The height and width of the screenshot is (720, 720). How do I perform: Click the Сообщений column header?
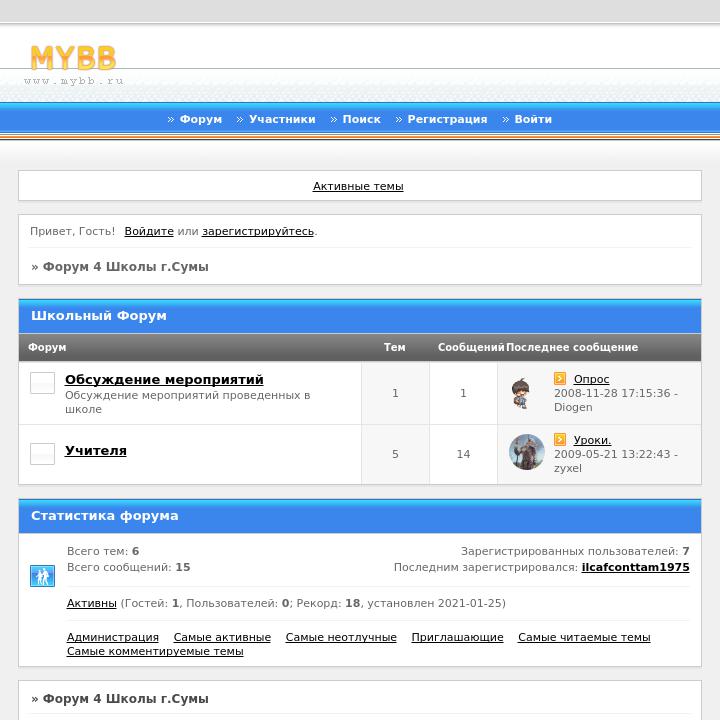[x=471, y=348]
